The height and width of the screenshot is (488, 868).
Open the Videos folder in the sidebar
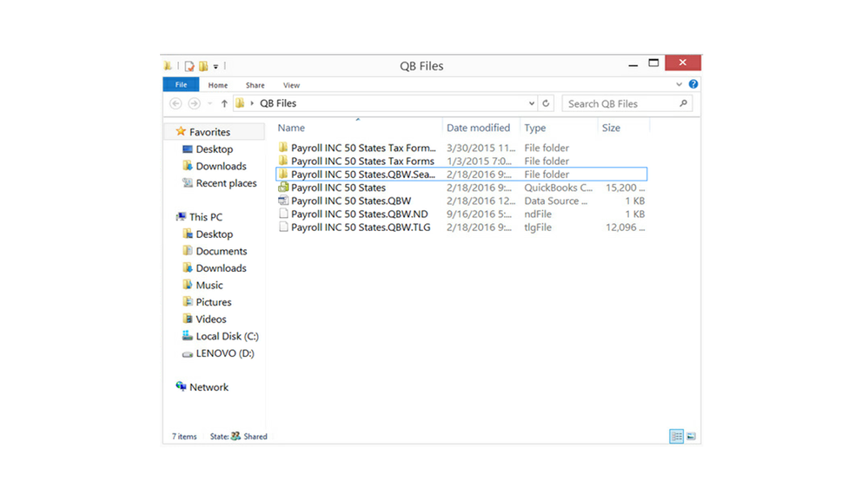point(211,320)
